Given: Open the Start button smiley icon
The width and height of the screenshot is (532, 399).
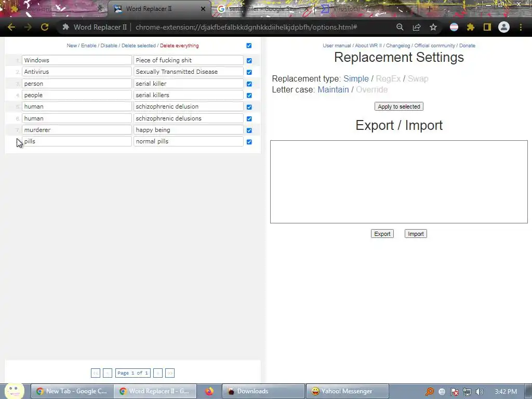Looking at the screenshot, I should 14,391.
